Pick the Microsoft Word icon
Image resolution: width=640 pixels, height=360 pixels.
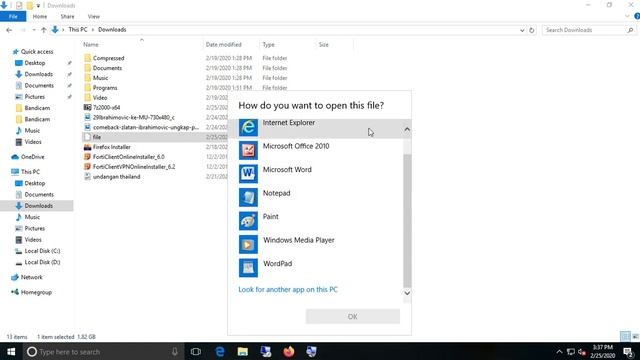(x=248, y=174)
